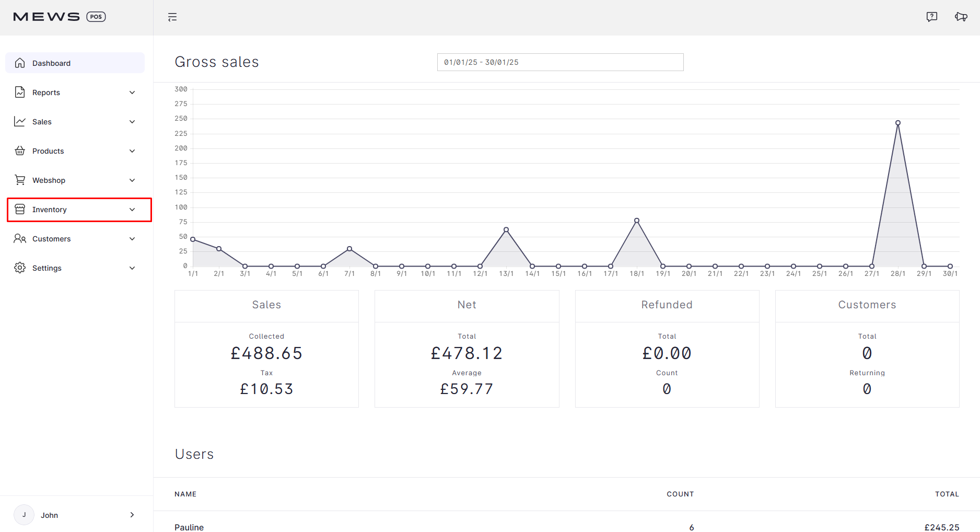Click the help question mark icon
The width and height of the screenshot is (980, 532).
click(x=932, y=16)
